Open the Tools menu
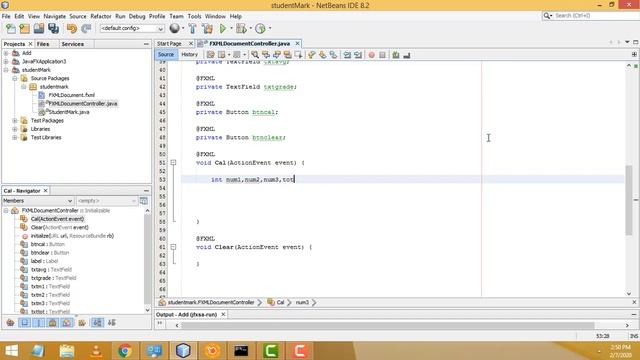Screen dimensions: 640x360 [194, 16]
